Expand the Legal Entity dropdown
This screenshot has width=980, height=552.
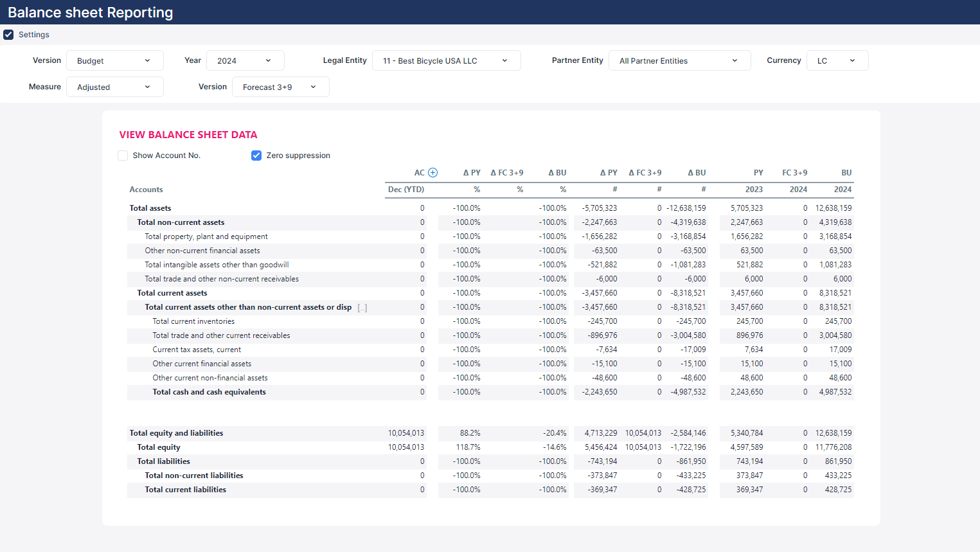446,60
